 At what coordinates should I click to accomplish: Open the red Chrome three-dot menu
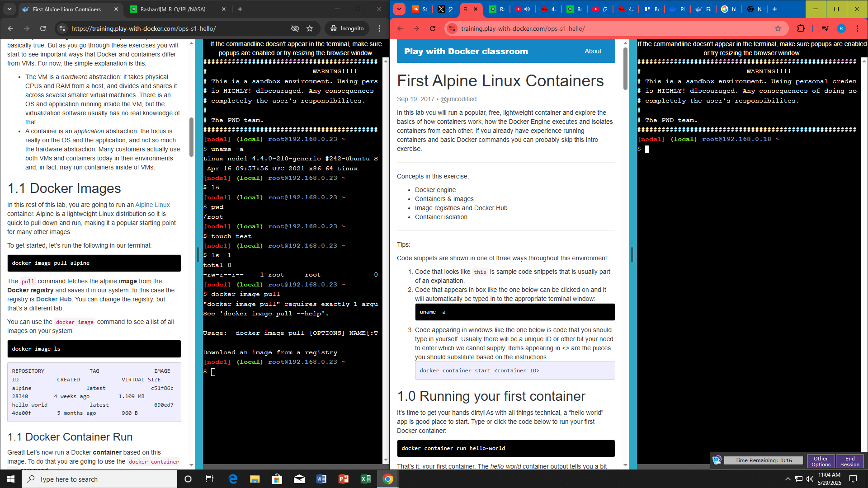pos(858,28)
